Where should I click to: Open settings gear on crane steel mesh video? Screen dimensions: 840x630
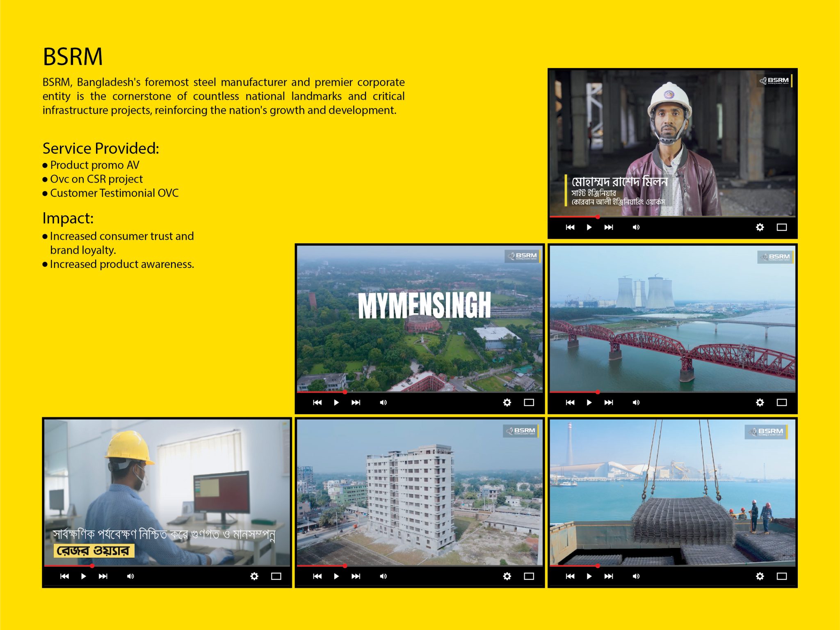pos(760,576)
